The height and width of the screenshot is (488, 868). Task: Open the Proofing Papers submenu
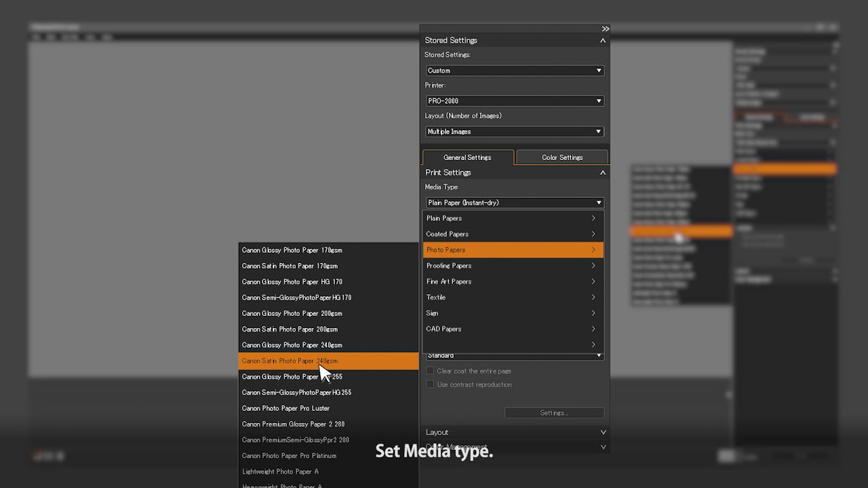click(513, 266)
